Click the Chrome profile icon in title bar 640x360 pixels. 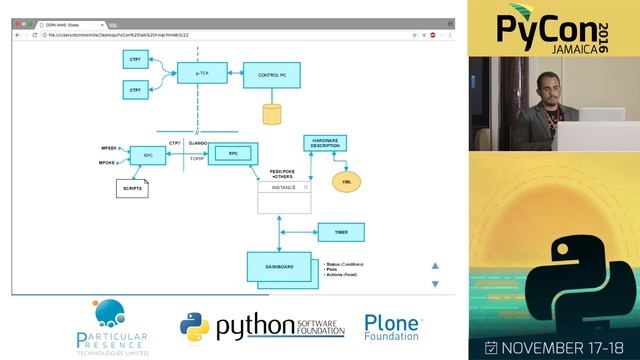coord(450,24)
